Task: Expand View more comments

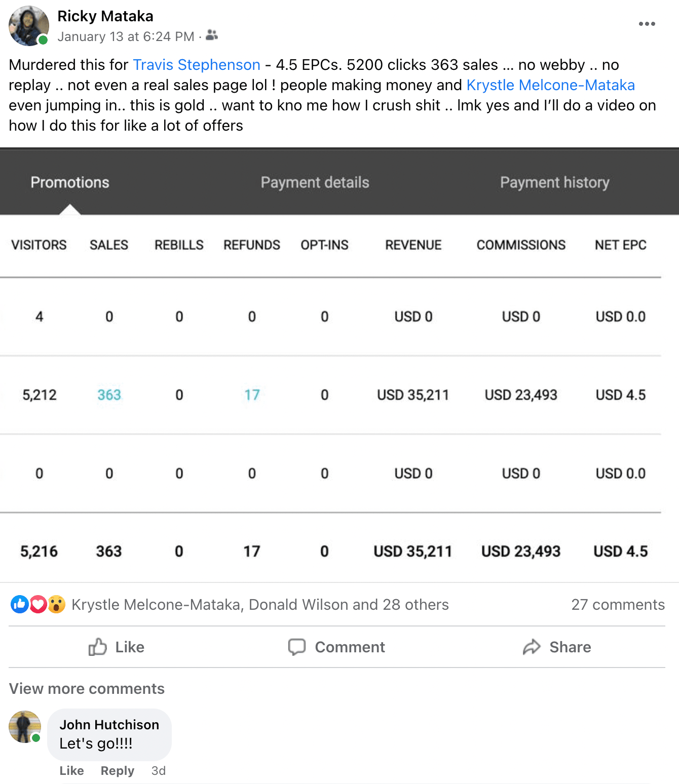Action: click(x=87, y=689)
